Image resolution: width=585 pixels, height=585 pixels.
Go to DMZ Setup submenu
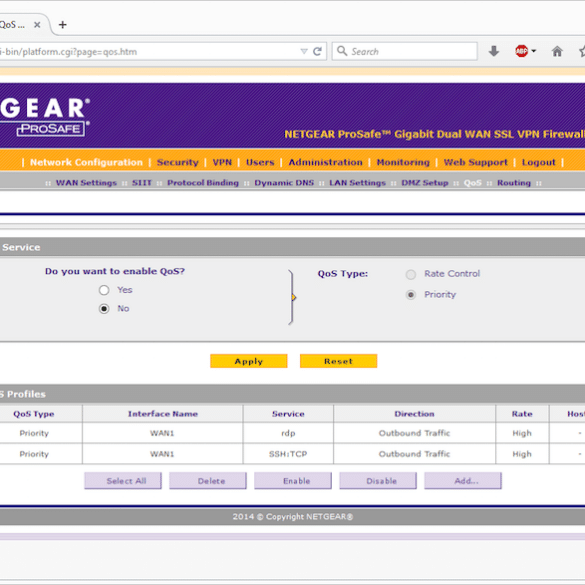point(425,183)
